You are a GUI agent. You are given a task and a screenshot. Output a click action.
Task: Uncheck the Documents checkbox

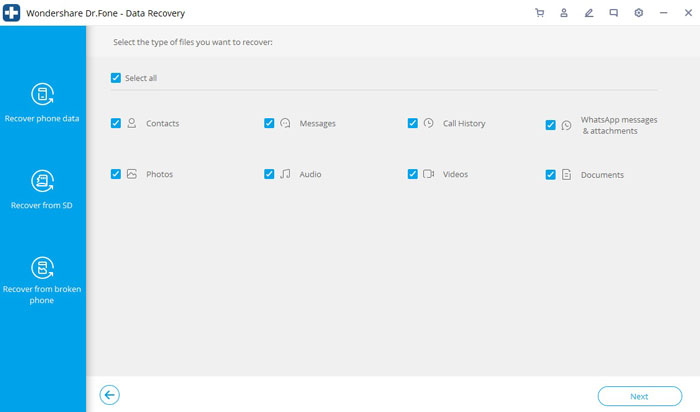(550, 175)
